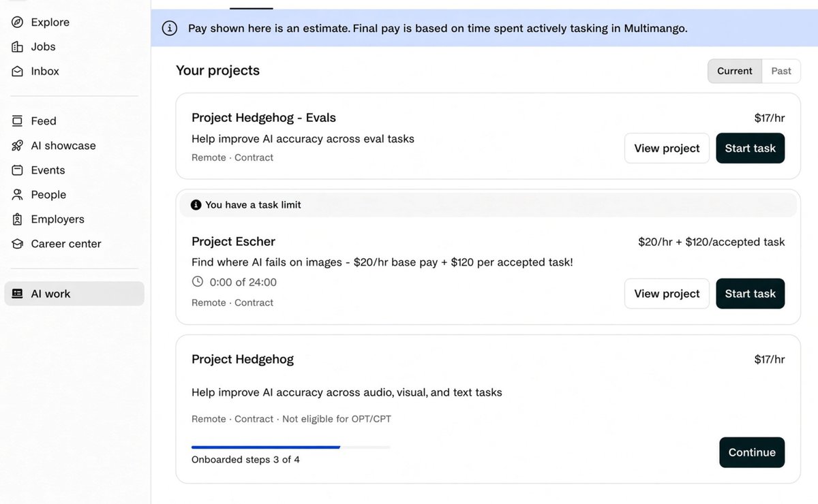Click the Project Escher title
This screenshot has width=818, height=504.
pyautogui.click(x=233, y=242)
